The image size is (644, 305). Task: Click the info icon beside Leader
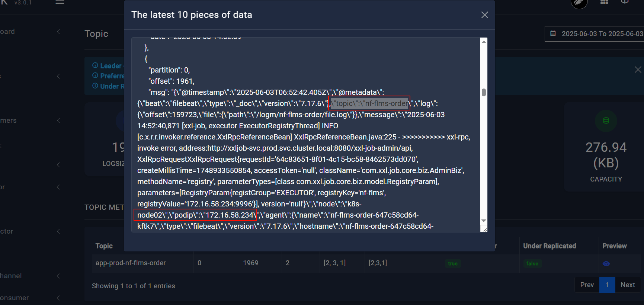pyautogui.click(x=95, y=65)
